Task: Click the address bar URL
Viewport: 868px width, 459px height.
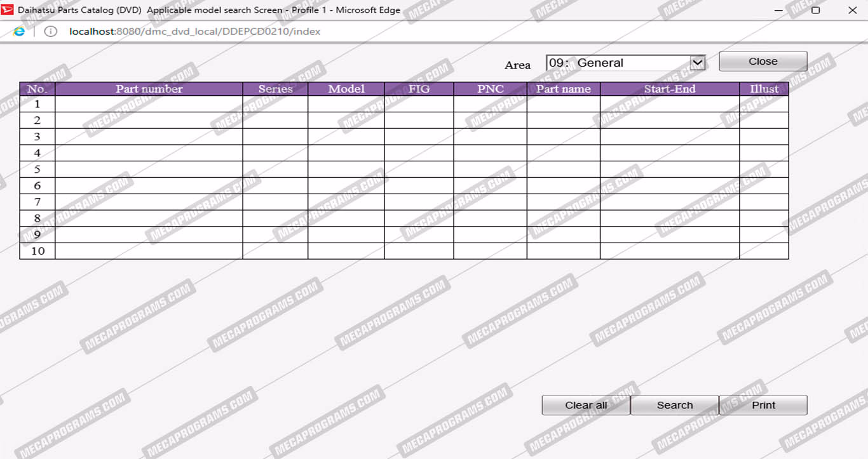Action: [x=195, y=31]
